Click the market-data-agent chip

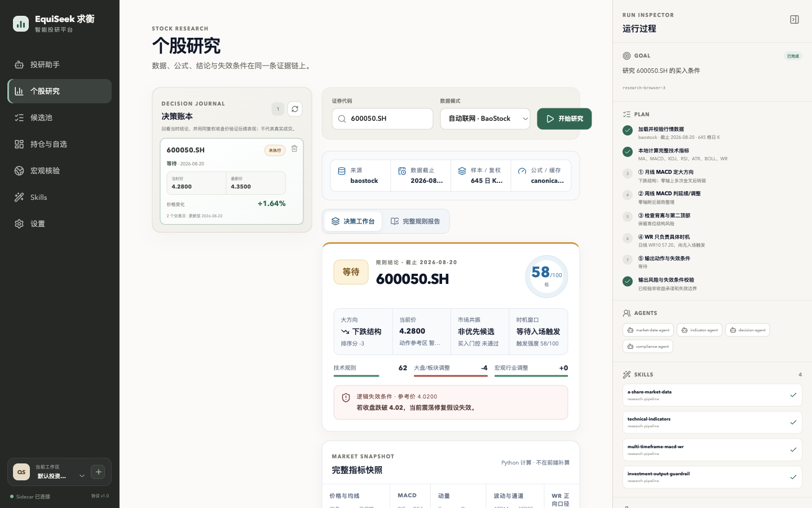click(x=648, y=330)
